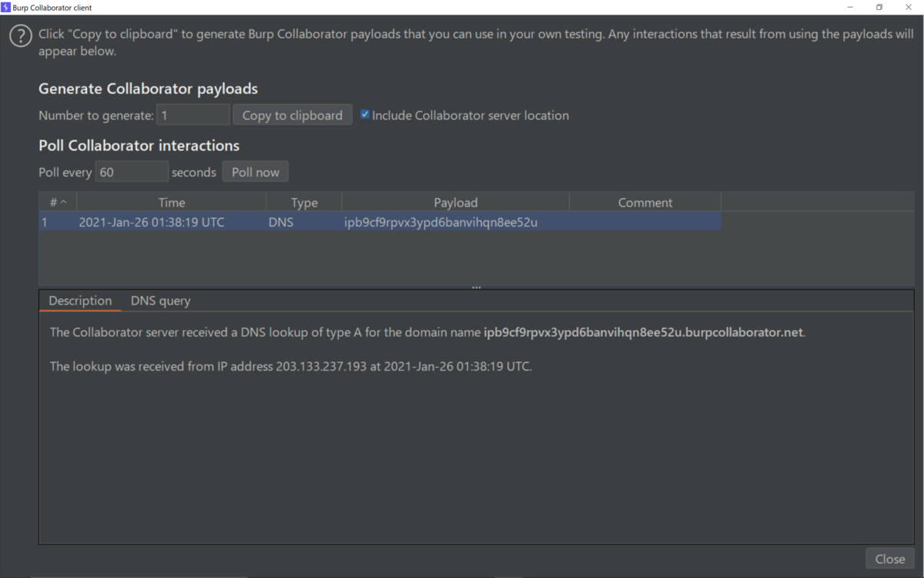Sort by the Payload column header
The image size is (924, 578).
(456, 202)
